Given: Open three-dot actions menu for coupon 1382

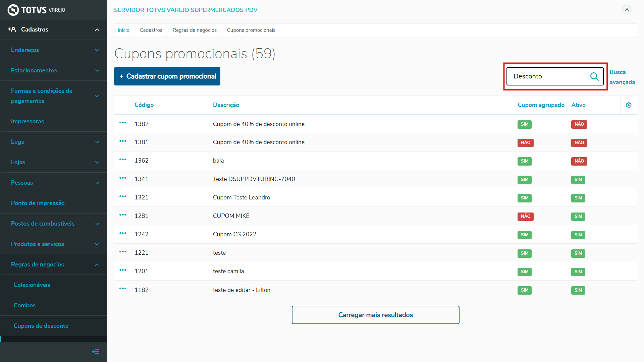Looking at the screenshot, I should pyautogui.click(x=123, y=123).
